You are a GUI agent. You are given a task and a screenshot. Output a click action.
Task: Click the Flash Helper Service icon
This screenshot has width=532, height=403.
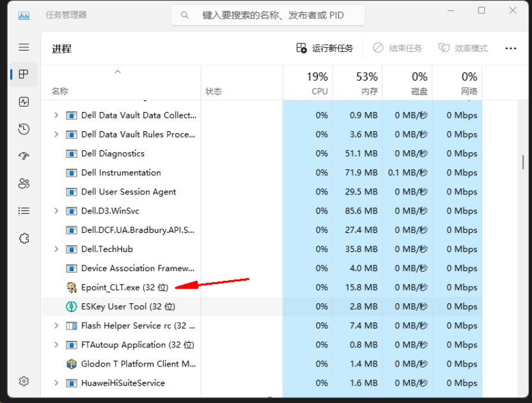[71, 326]
